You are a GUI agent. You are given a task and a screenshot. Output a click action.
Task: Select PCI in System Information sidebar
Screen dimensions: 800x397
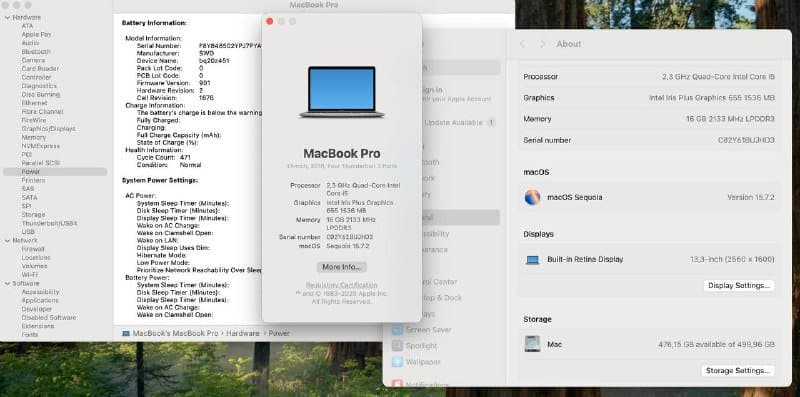[27, 155]
